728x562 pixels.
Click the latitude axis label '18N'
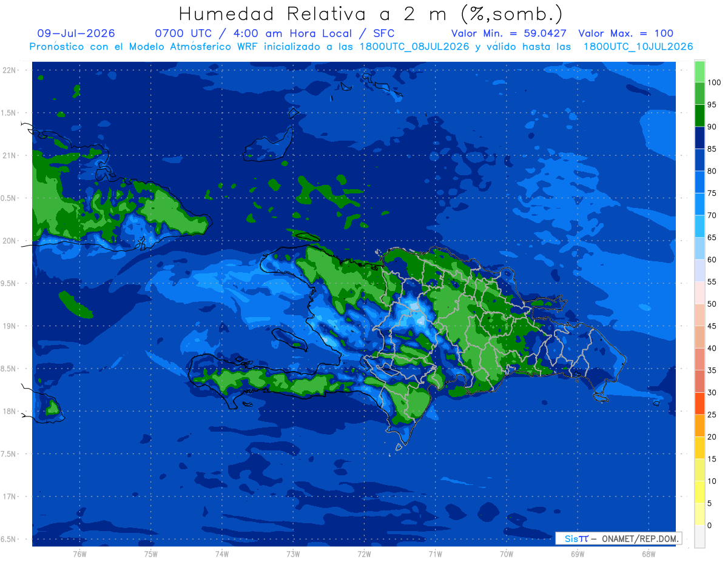click(x=10, y=412)
